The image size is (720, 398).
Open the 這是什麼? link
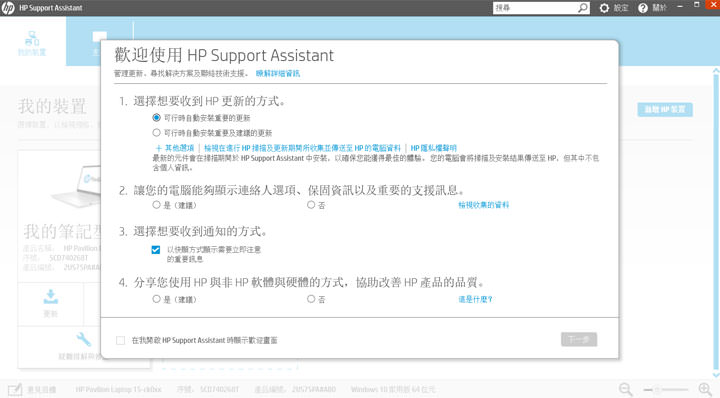[x=475, y=299]
